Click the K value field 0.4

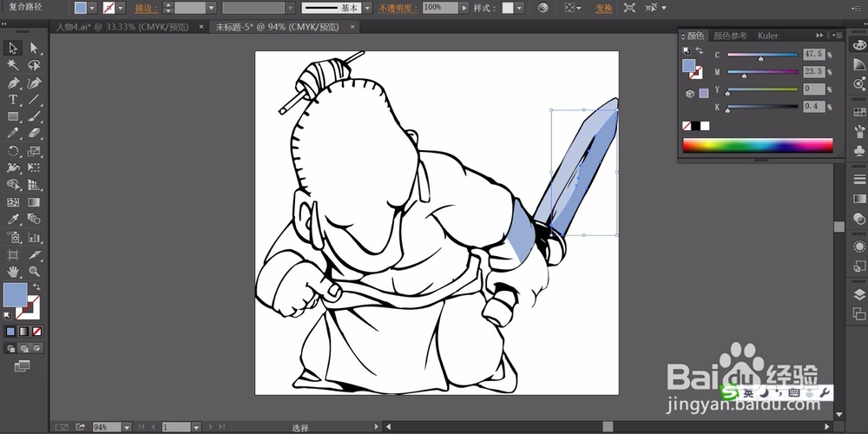coord(814,106)
